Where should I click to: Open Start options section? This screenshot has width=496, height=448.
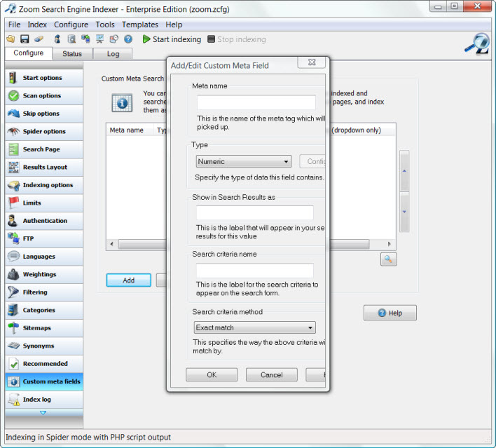point(44,78)
